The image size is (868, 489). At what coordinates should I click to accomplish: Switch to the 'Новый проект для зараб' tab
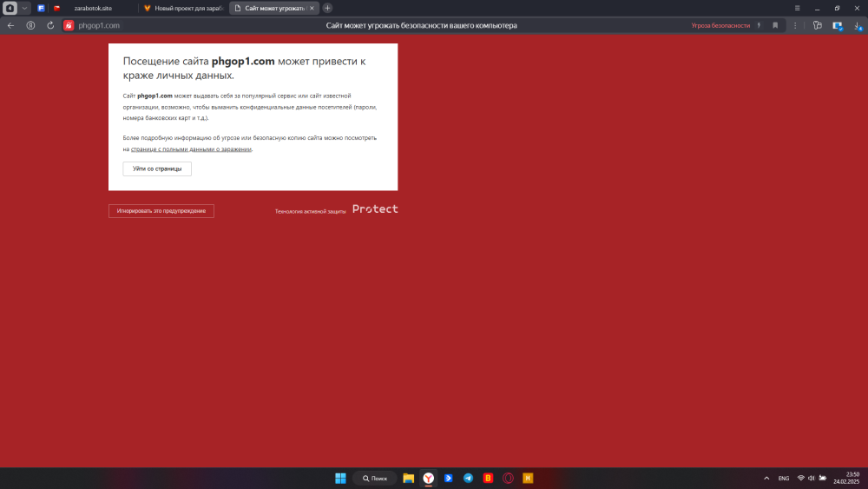coord(181,8)
